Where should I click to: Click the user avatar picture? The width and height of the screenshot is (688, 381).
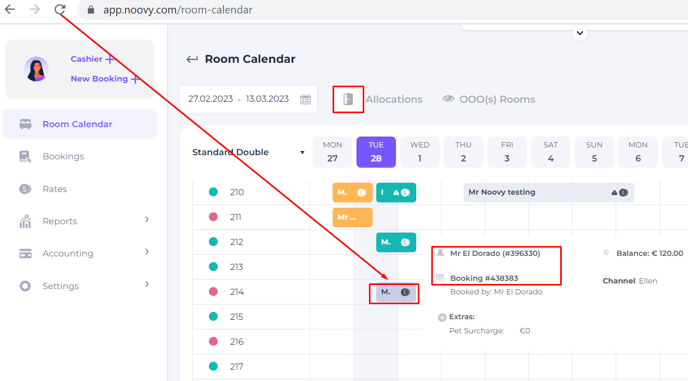[x=36, y=69]
